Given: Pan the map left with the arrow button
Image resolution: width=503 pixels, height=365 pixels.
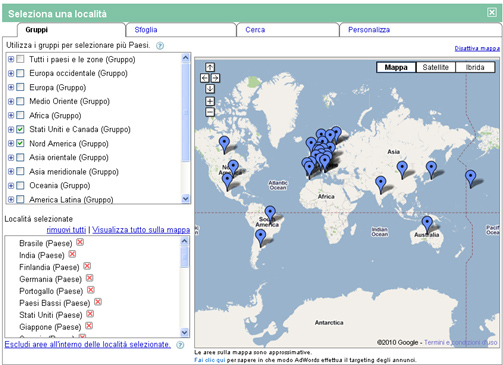Looking at the screenshot, I should click(204, 78).
